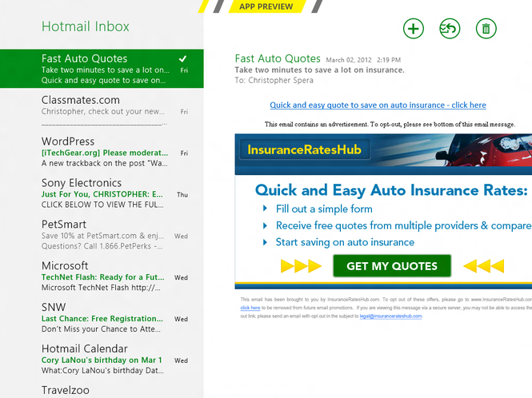Click 'Save 10% at PetSmart.com' preview text
This screenshot has width=532, height=398.
pyautogui.click(x=102, y=236)
